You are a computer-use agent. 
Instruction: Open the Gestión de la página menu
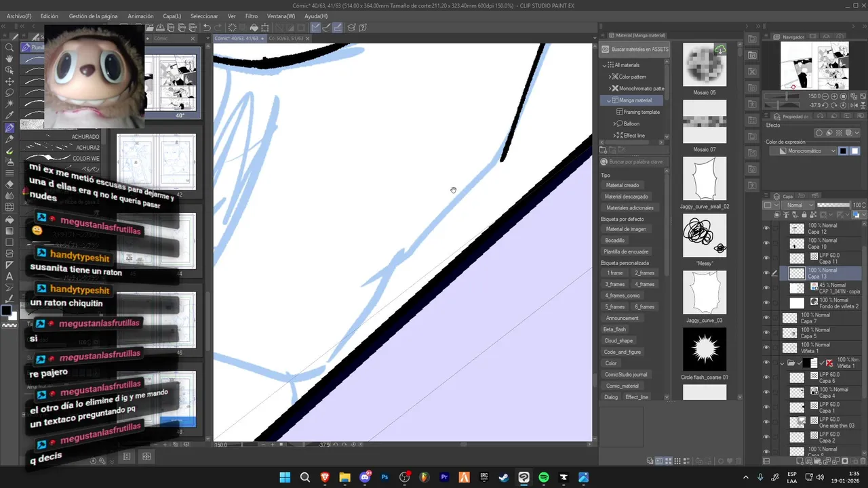(x=93, y=16)
